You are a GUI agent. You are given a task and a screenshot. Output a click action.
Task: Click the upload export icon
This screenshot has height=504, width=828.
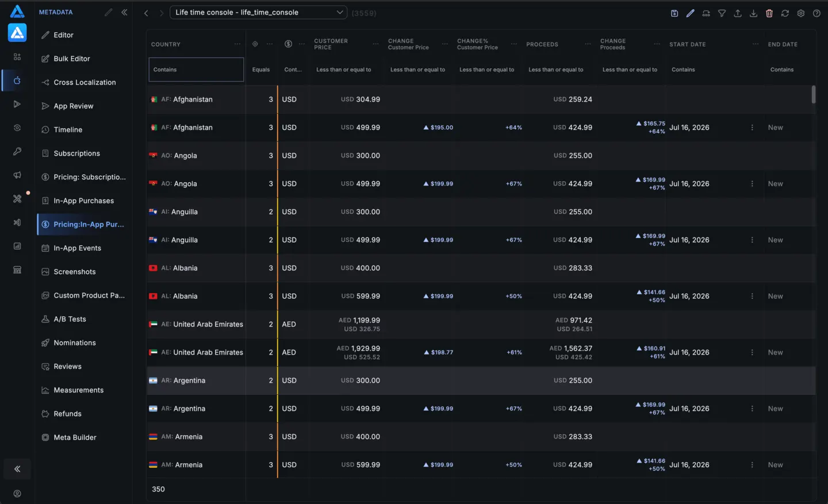coord(738,13)
